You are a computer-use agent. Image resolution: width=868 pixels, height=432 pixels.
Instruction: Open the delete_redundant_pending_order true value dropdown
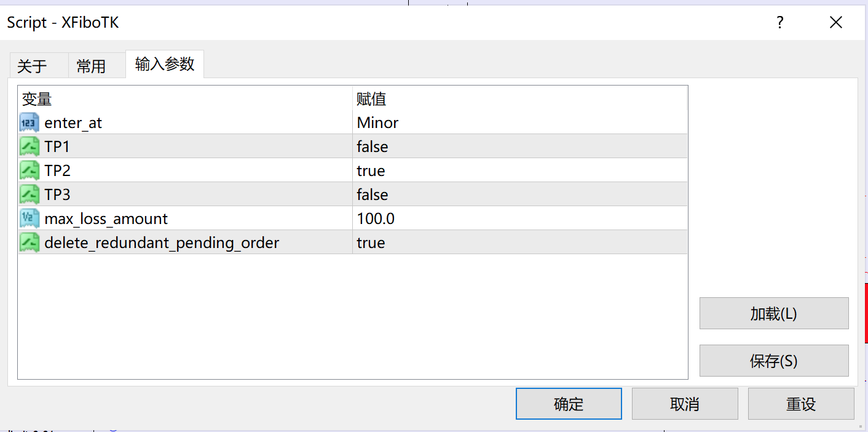click(371, 242)
